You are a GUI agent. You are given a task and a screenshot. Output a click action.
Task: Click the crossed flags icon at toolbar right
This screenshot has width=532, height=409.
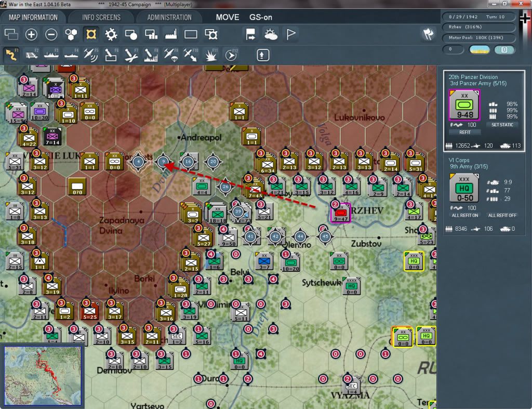point(428,34)
